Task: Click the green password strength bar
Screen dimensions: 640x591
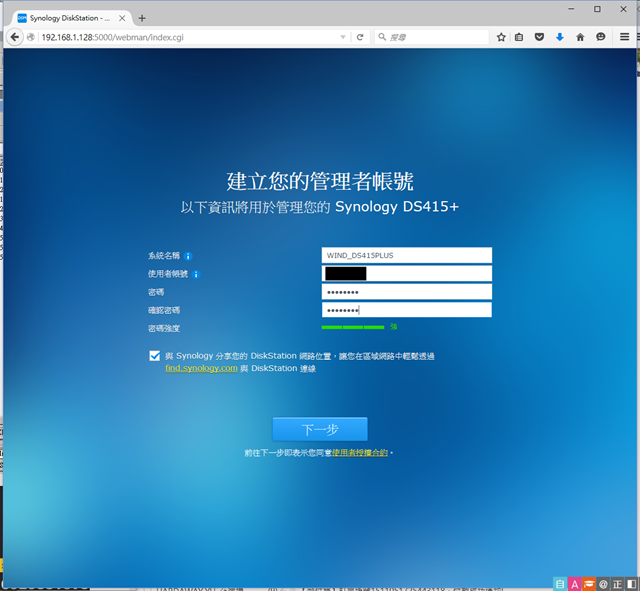Action: point(353,327)
